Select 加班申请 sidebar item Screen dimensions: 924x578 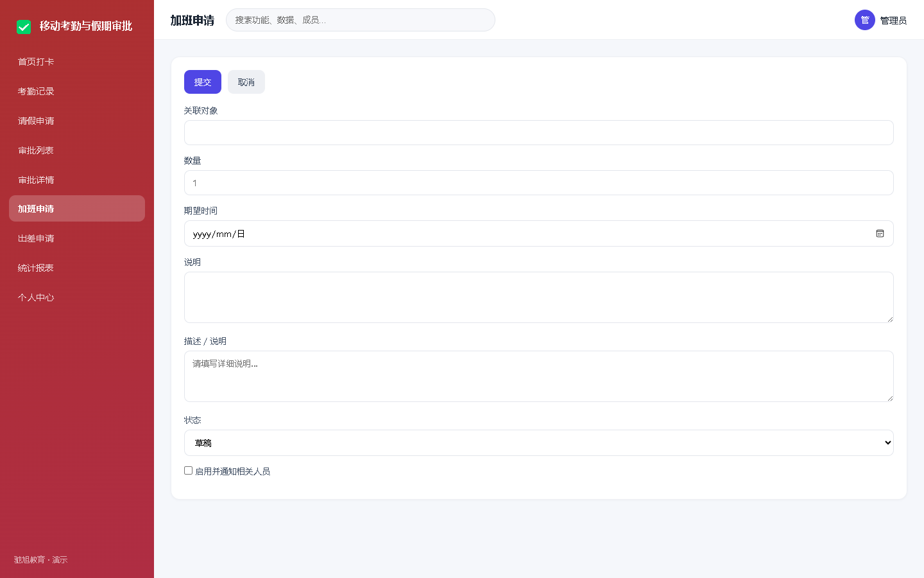77,209
